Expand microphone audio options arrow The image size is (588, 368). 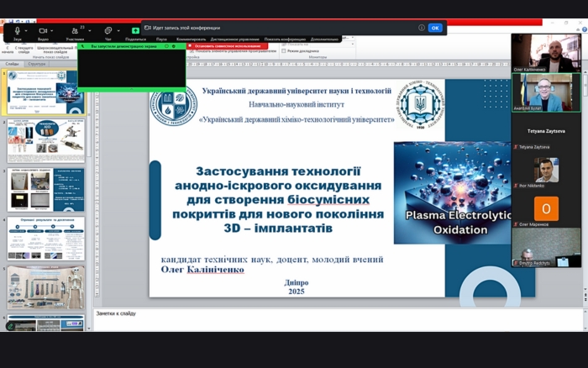tap(27, 31)
